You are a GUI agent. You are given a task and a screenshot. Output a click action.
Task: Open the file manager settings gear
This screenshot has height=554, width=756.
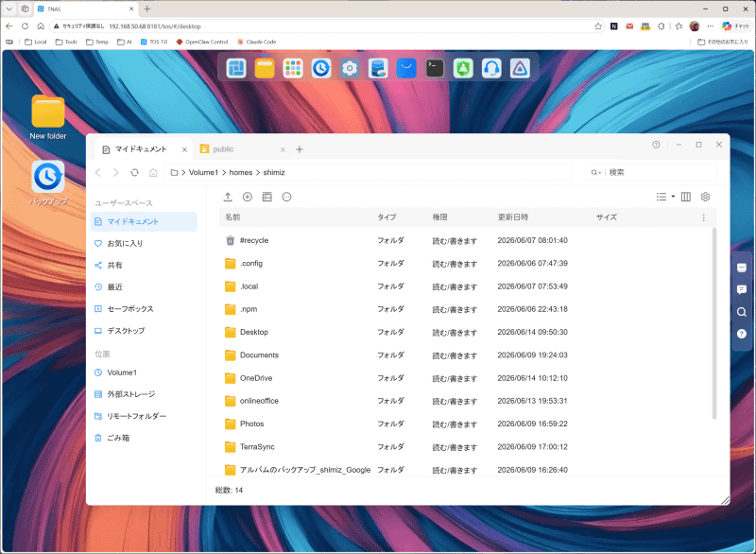pos(705,197)
